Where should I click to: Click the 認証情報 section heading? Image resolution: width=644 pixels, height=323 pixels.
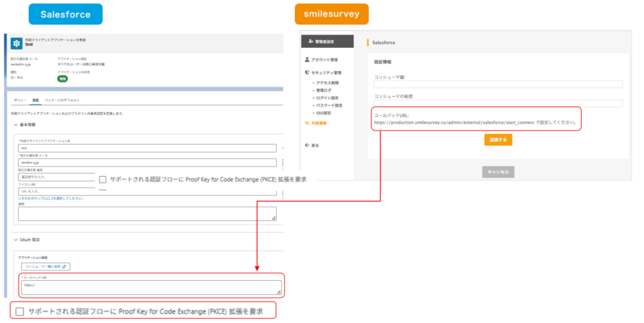383,62
